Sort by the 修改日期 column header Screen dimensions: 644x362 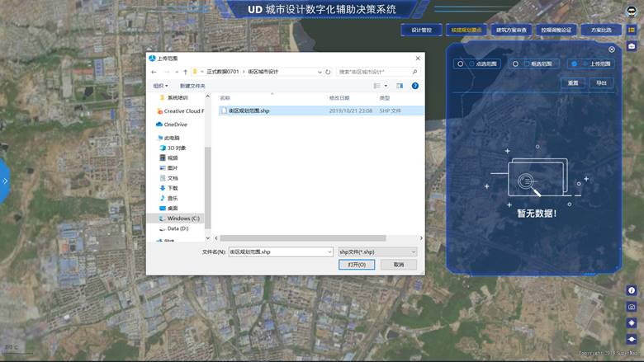pyautogui.click(x=339, y=98)
